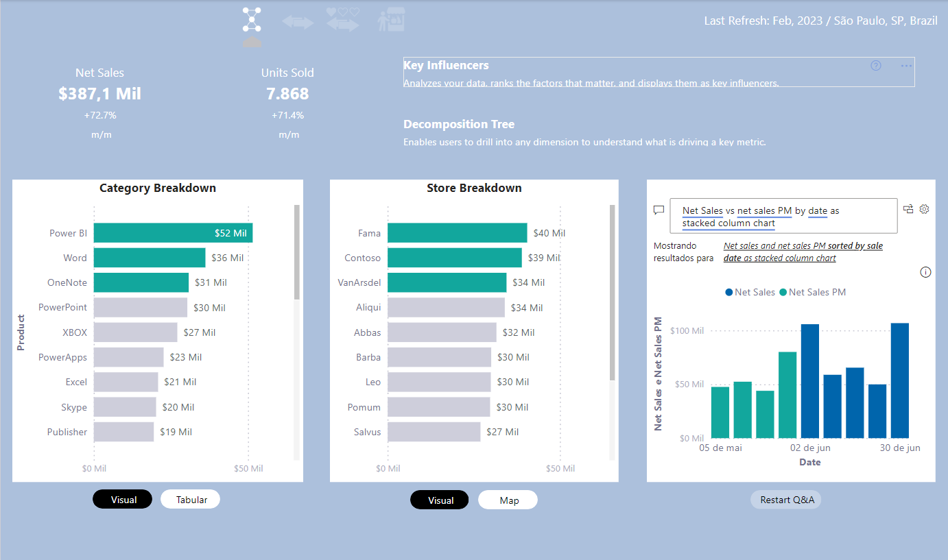Click the Store Breakdown chart title

pyautogui.click(x=474, y=188)
